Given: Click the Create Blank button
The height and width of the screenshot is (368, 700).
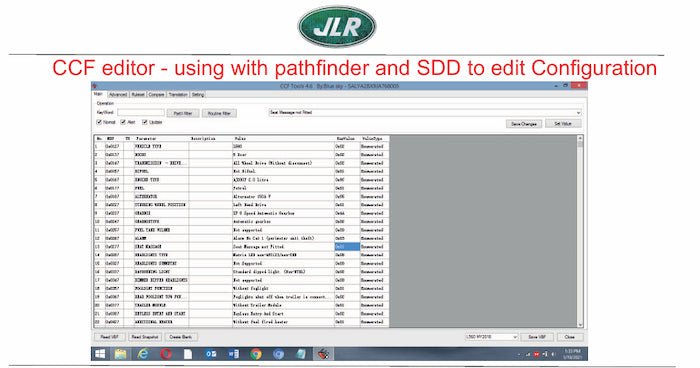Looking at the screenshot, I should [x=181, y=337].
